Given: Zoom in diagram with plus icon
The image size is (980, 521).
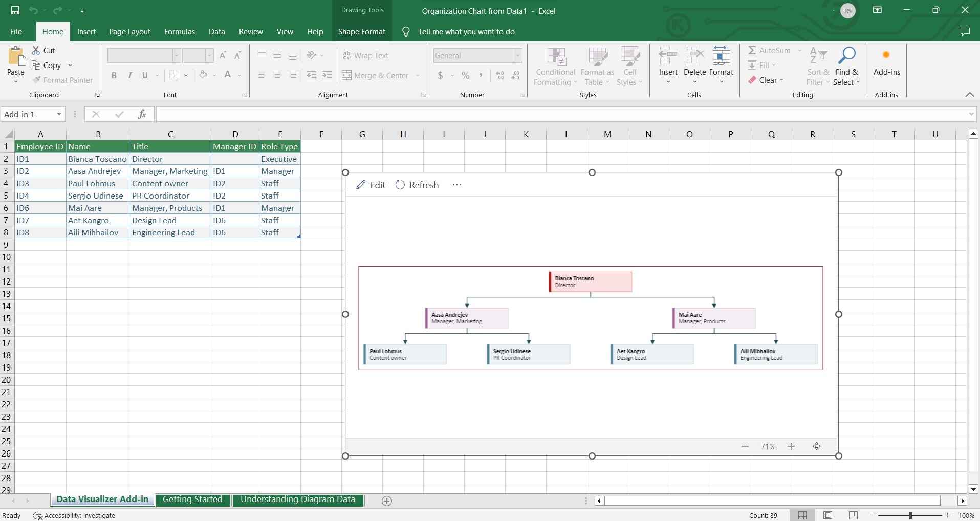Looking at the screenshot, I should [791, 446].
